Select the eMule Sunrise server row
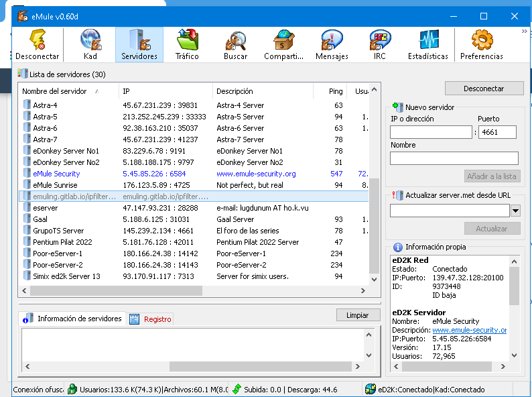This screenshot has height=397, width=532. pos(194,184)
